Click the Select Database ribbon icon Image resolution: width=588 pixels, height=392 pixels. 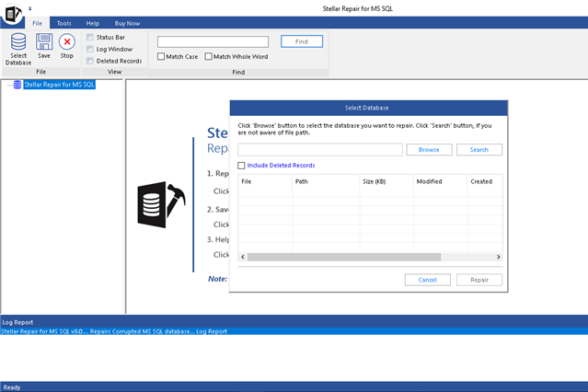[x=18, y=42]
